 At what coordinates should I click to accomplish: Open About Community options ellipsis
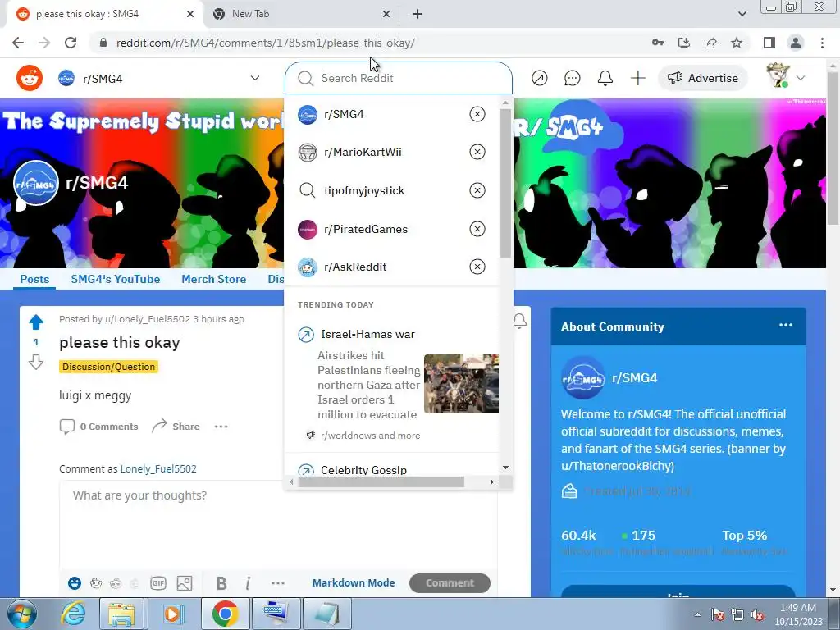tap(786, 325)
